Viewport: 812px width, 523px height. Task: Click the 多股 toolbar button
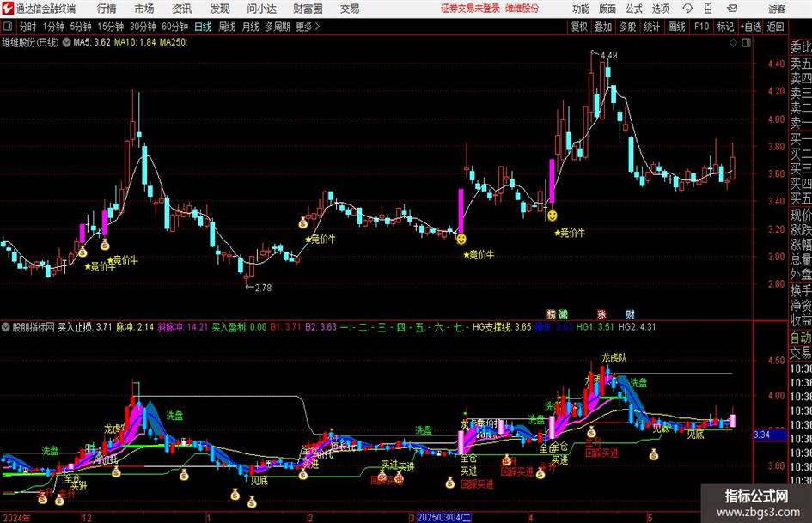coord(627,27)
